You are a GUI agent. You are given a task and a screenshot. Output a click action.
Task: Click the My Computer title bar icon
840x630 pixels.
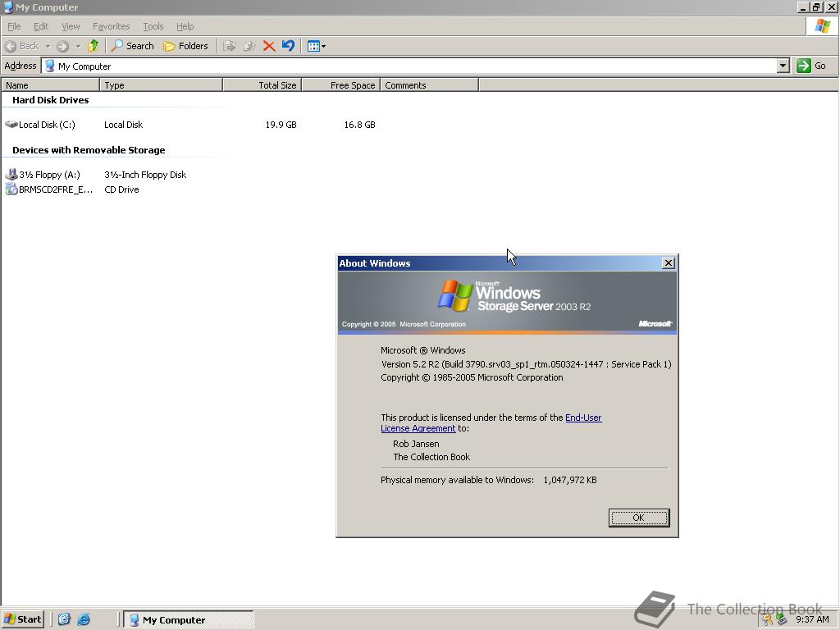pyautogui.click(x=8, y=7)
